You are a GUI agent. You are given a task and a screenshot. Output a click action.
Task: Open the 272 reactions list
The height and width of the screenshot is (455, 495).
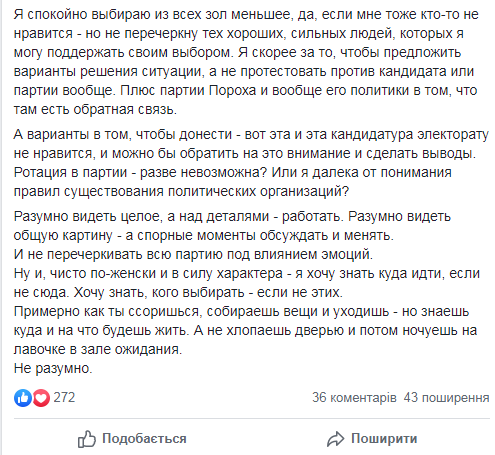(64, 397)
